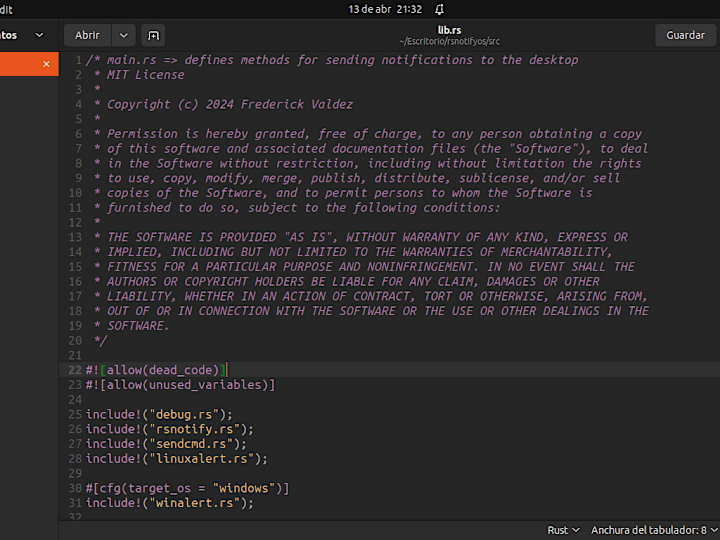Viewport: 720px width, 540px height.
Task: Click the lib.rs title in the header
Action: 449,30
